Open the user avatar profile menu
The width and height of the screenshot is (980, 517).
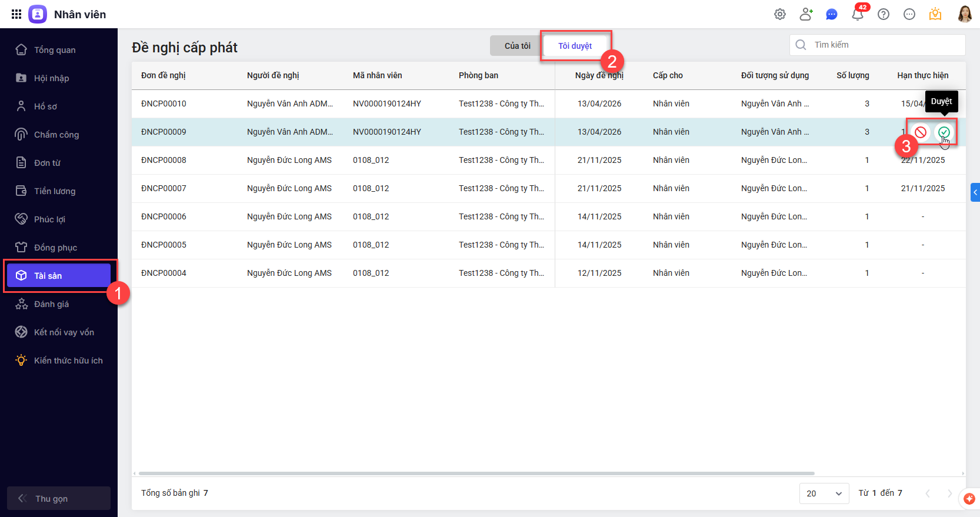coord(965,14)
